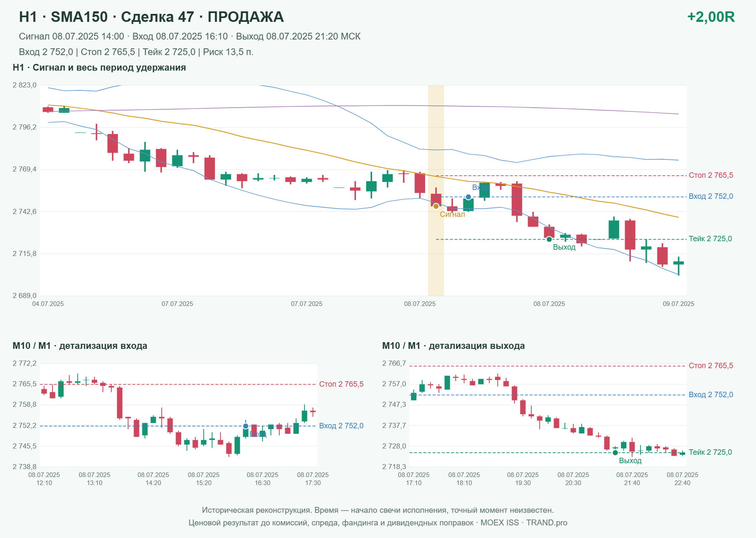This screenshot has width=756, height=538.
Task: Click the footer line ending 'MOEX ISS · TRAND.pro'
Action: (x=378, y=523)
